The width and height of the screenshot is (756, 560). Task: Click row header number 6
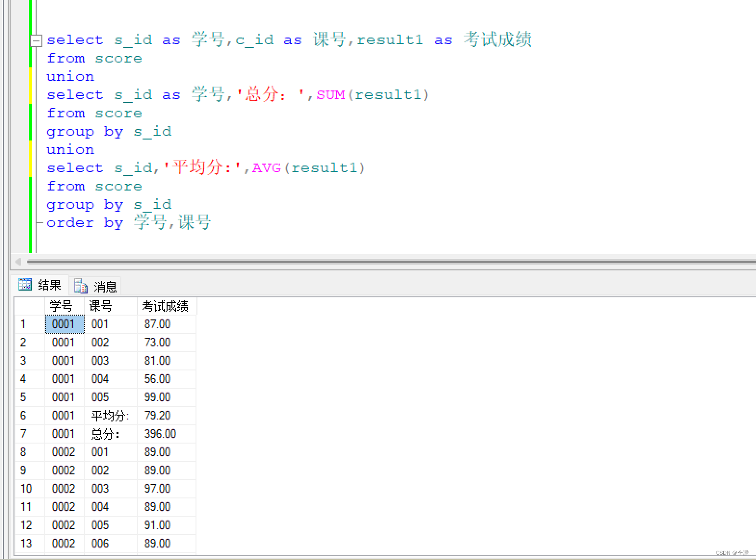[30, 416]
